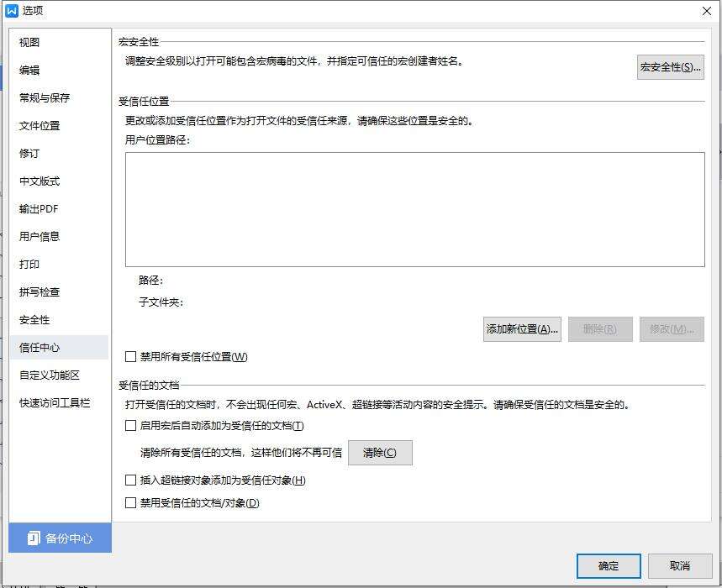
Task: Confirm with the 确定 button
Action: coord(609,566)
